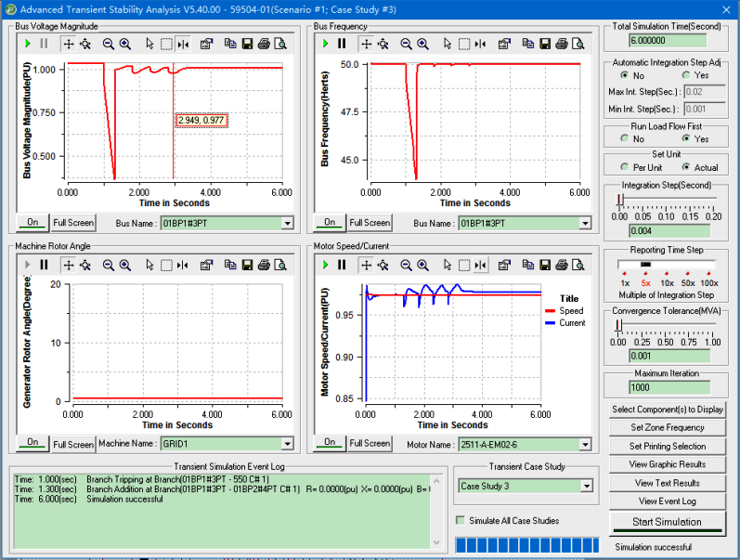This screenshot has width=740, height=560.
Task: Open chart properties in Motor Speed/Current toolbar
Action: 504,265
